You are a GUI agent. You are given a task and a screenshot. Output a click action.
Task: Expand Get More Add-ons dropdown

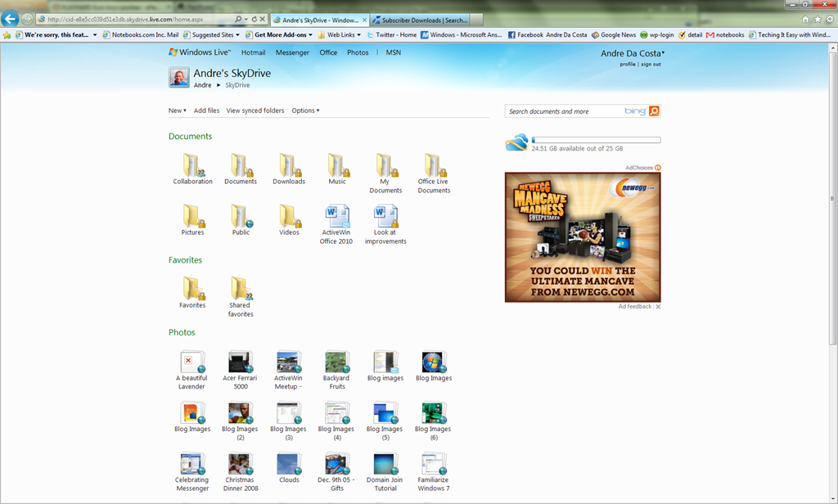[310, 34]
